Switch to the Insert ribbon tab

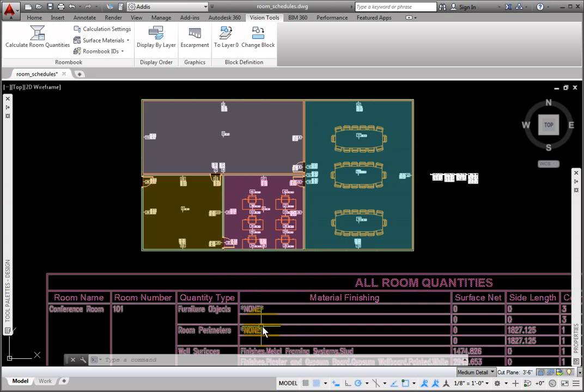pyautogui.click(x=57, y=17)
